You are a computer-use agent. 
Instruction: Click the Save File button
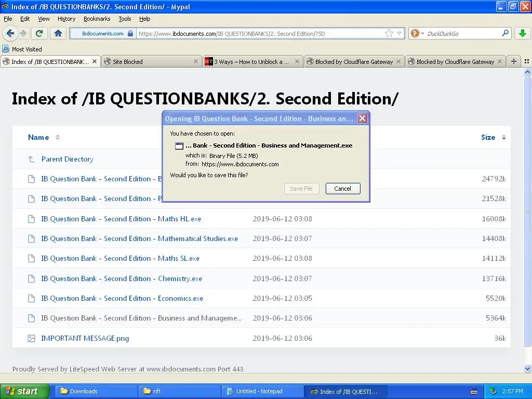pos(301,189)
